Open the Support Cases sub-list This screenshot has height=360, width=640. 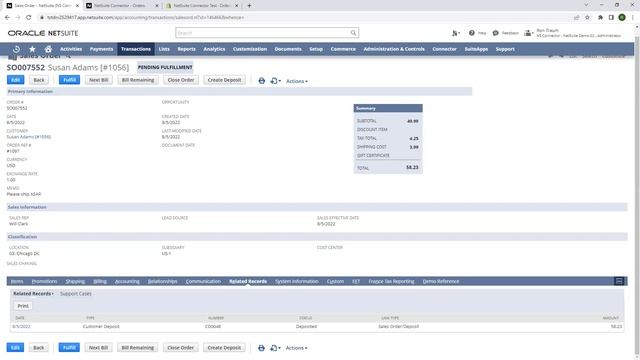76,293
